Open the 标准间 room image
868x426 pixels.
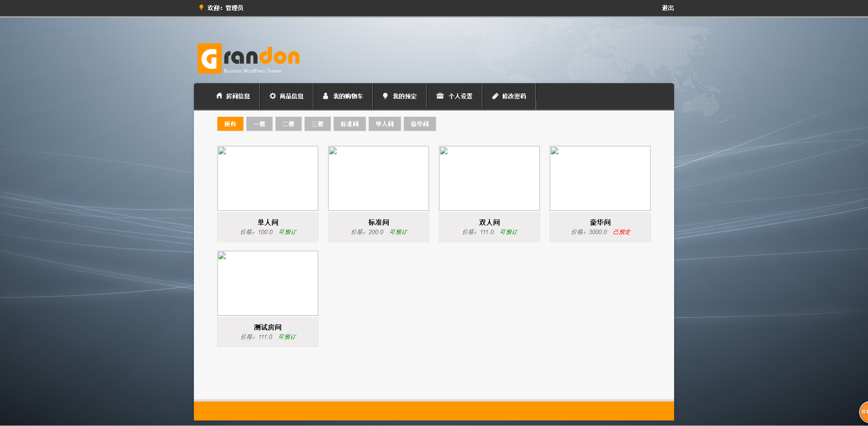(379, 178)
